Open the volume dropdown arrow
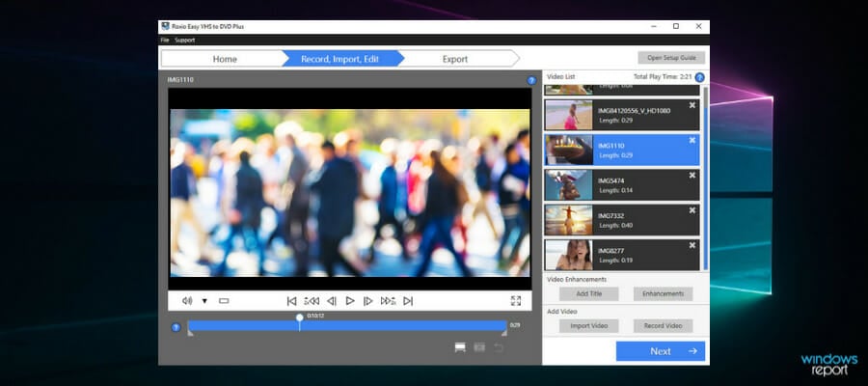This screenshot has width=868, height=386. 204,301
